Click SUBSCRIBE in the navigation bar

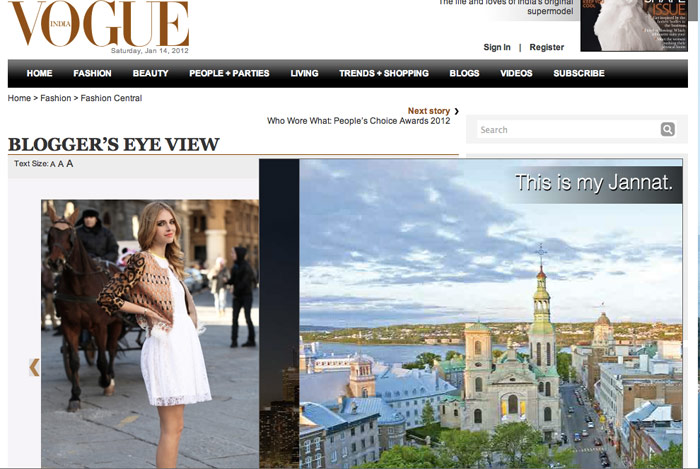579,73
